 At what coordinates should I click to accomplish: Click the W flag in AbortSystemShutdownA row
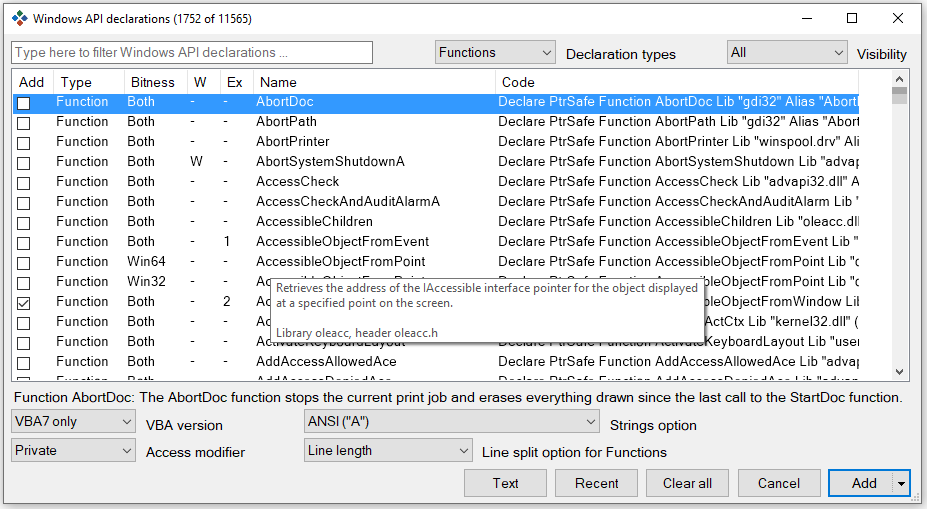pyautogui.click(x=196, y=161)
